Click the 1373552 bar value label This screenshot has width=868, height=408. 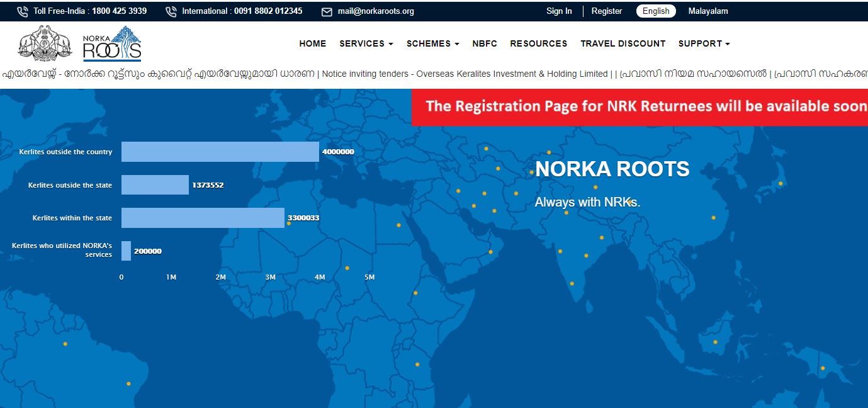tap(208, 185)
